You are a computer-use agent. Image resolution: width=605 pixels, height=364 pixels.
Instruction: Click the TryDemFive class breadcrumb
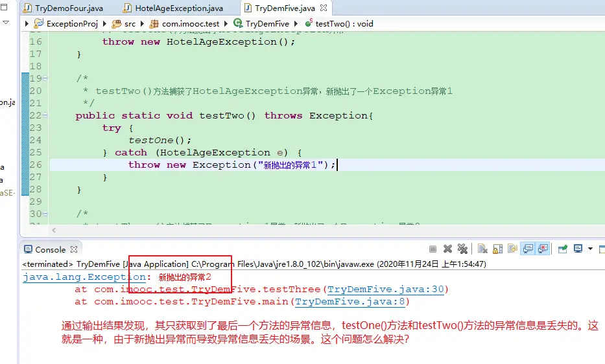[267, 24]
